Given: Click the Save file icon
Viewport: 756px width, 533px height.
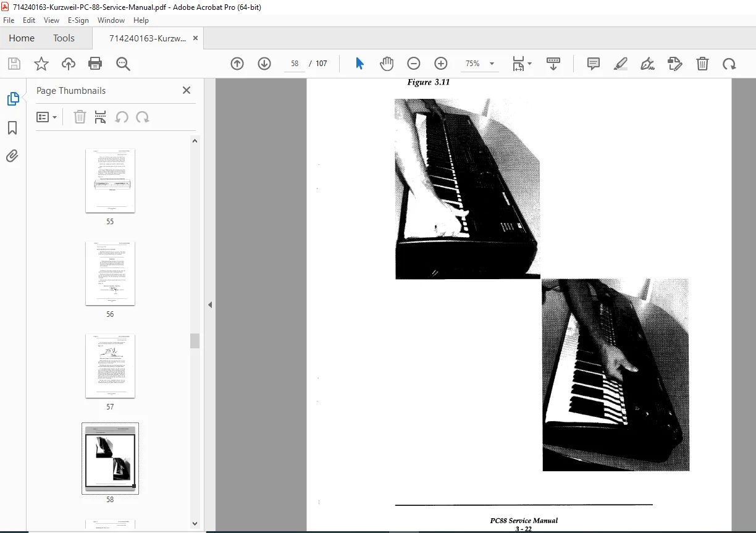Looking at the screenshot, I should pyautogui.click(x=14, y=64).
